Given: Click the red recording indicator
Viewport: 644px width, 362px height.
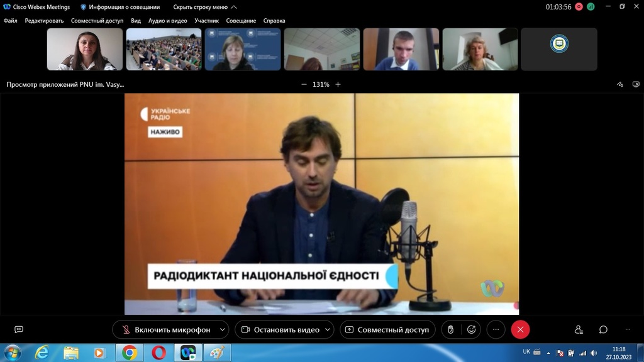Looking at the screenshot, I should point(579,7).
